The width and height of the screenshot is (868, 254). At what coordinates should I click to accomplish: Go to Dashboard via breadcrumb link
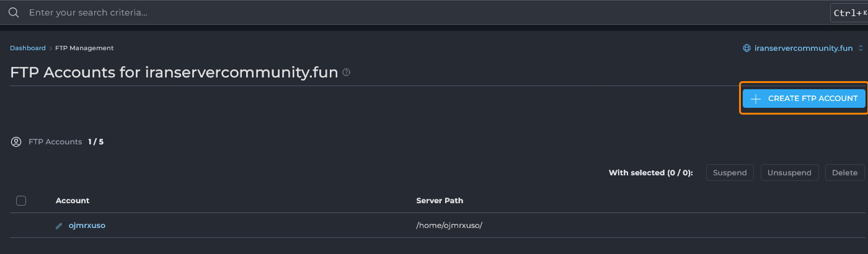27,48
